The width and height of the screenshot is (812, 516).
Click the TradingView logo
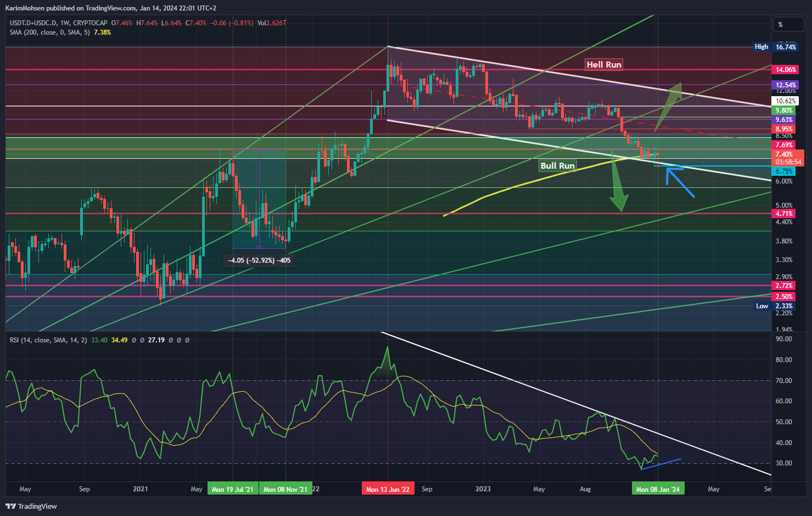(31, 506)
